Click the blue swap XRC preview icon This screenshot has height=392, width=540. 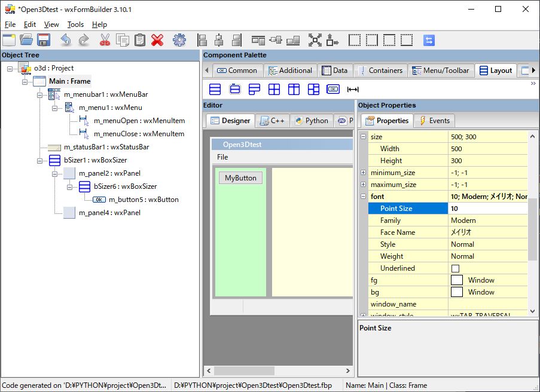coord(429,40)
